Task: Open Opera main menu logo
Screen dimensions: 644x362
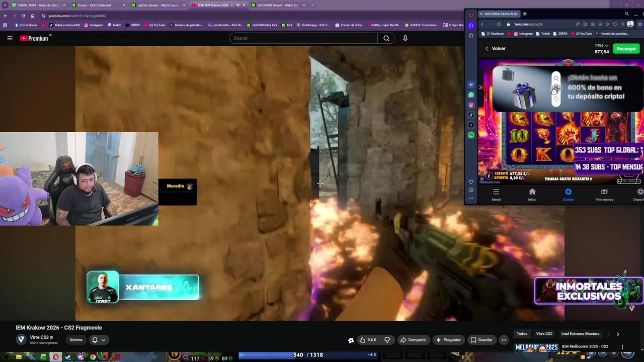Action: click(x=471, y=15)
